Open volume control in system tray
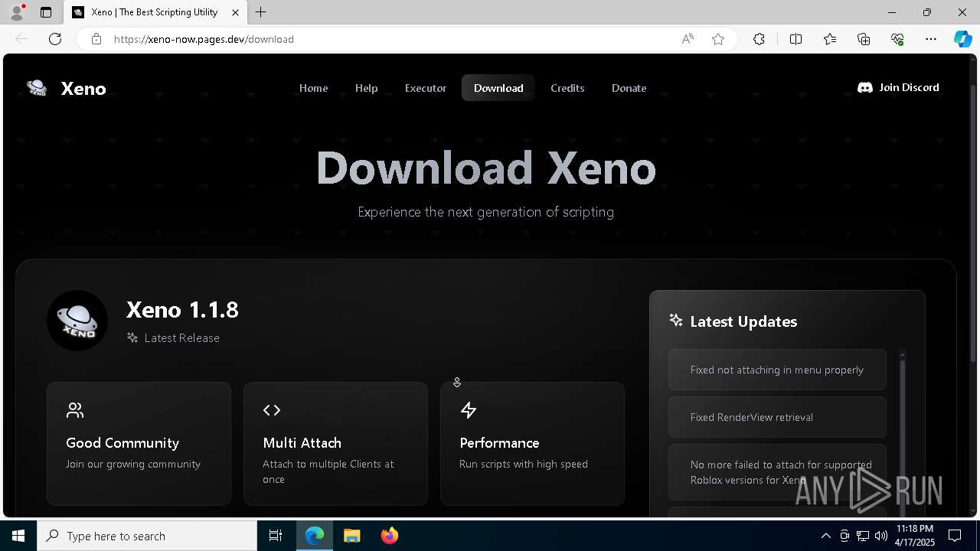The image size is (980, 551). pos(880,536)
